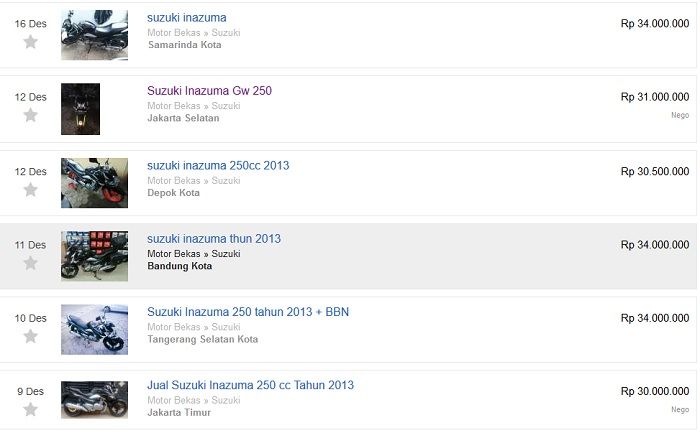Image resolution: width=700 pixels, height=433 pixels.
Task: Open suzuki inazuma 250cc 2013 listing
Action: 218,166
